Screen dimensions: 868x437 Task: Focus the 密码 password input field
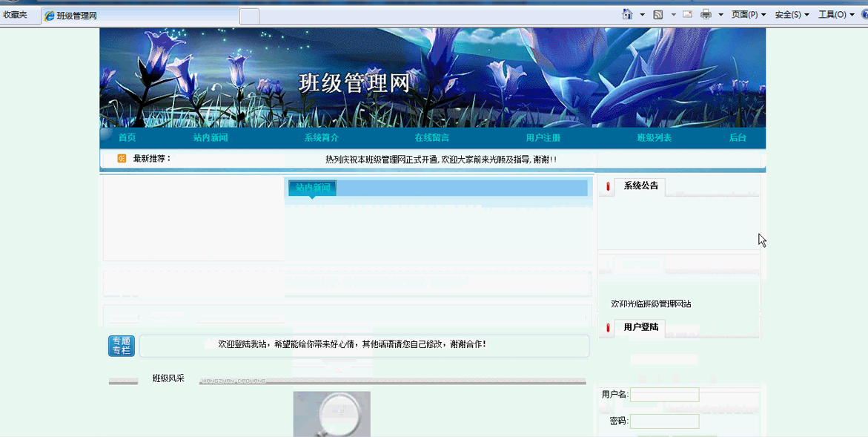pyautogui.click(x=664, y=421)
